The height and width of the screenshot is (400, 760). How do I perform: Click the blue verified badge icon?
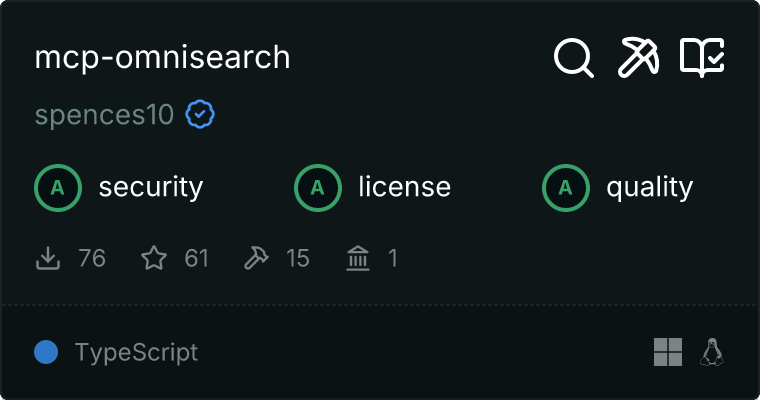pos(200,114)
